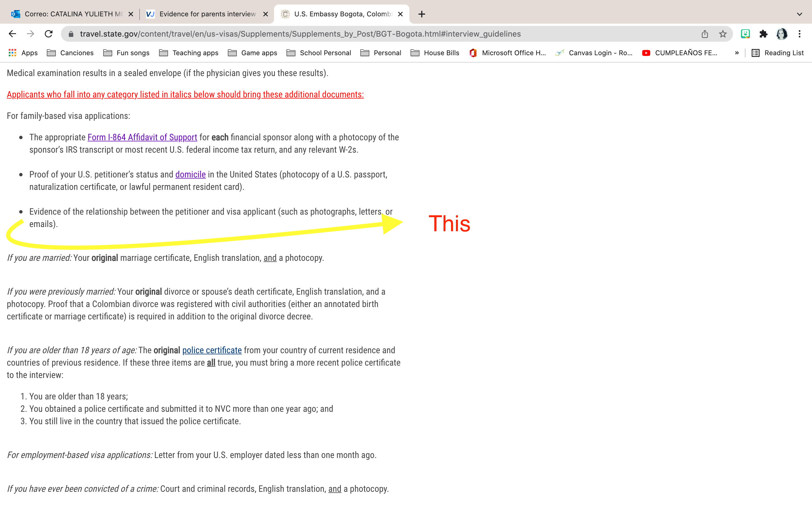
Task: Open the Teaching apps bookmark folder
Action: tap(189, 53)
